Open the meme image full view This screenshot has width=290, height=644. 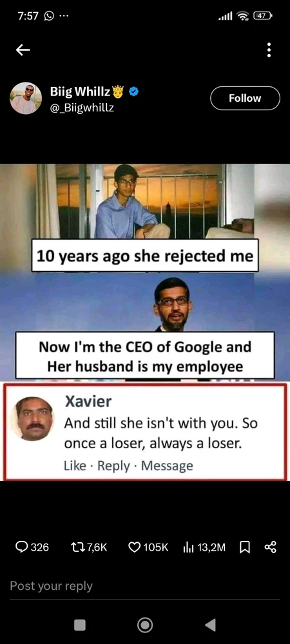pos(145,323)
